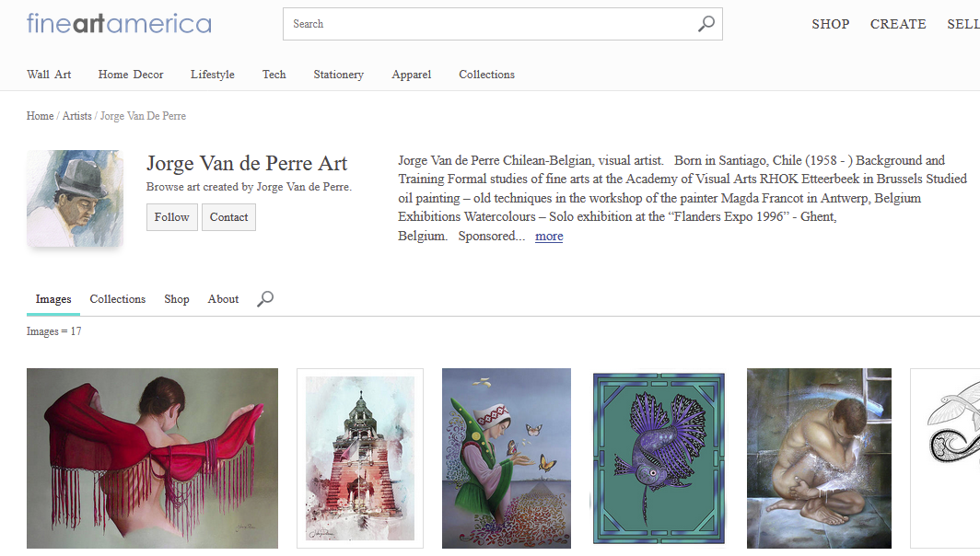Screen dimensions: 980x556
Task: Click the Jorge Van De Perre breadcrumb text
Action: pos(143,116)
